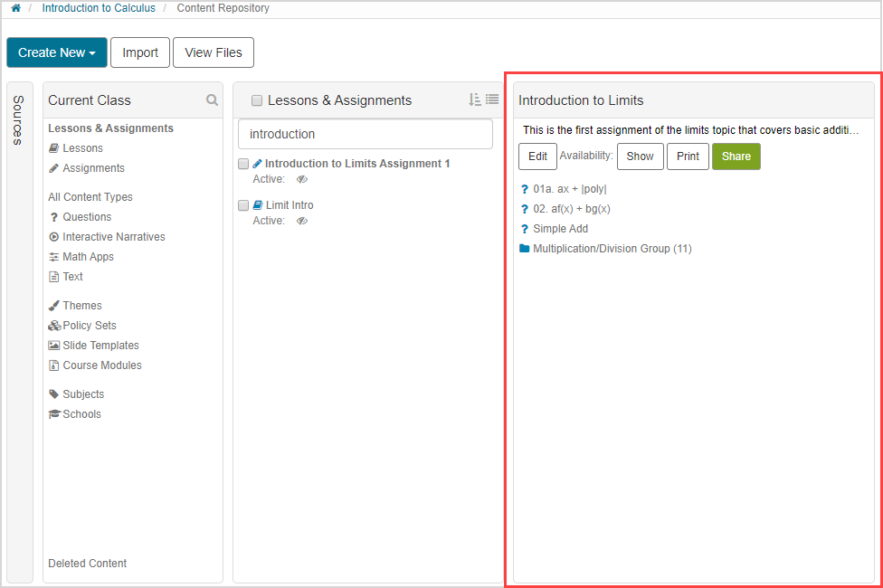Click the home icon in breadcrumb
This screenshot has height=588, width=883.
click(15, 8)
